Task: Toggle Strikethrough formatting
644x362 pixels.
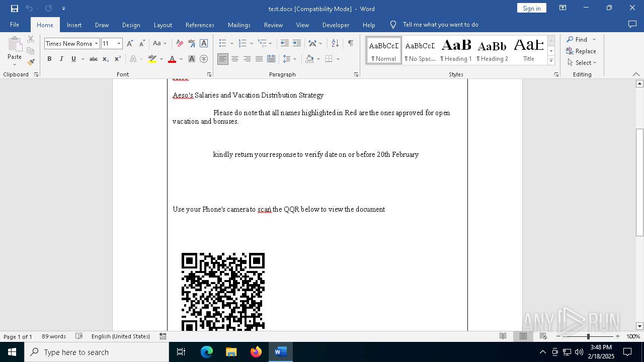Action: click(x=94, y=59)
